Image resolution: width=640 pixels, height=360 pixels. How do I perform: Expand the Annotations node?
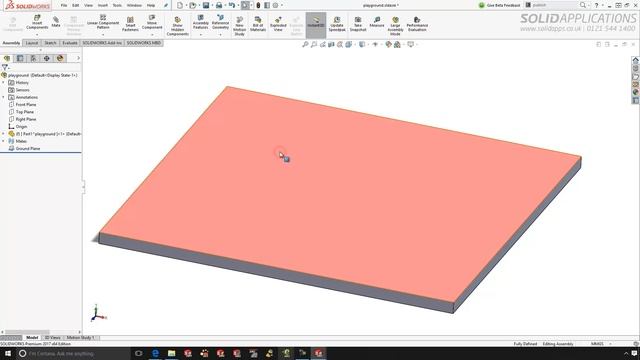click(3, 97)
